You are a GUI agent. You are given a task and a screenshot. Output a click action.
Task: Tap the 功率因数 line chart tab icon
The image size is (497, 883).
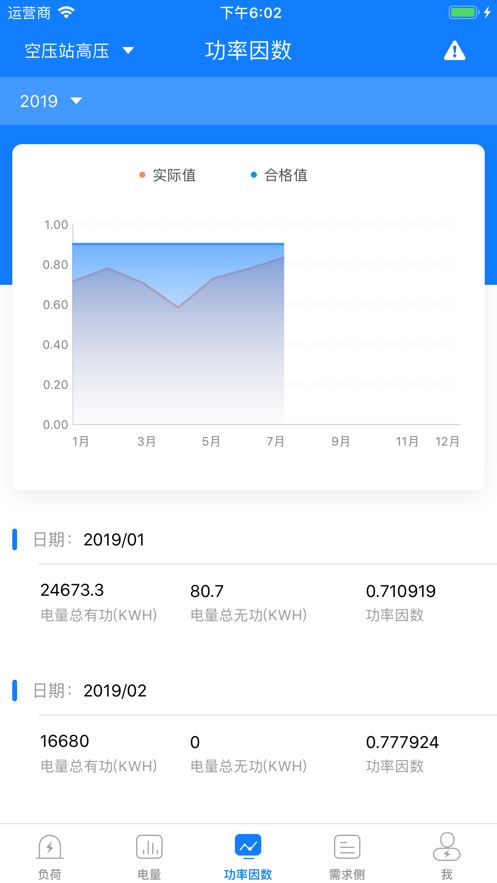[248, 846]
